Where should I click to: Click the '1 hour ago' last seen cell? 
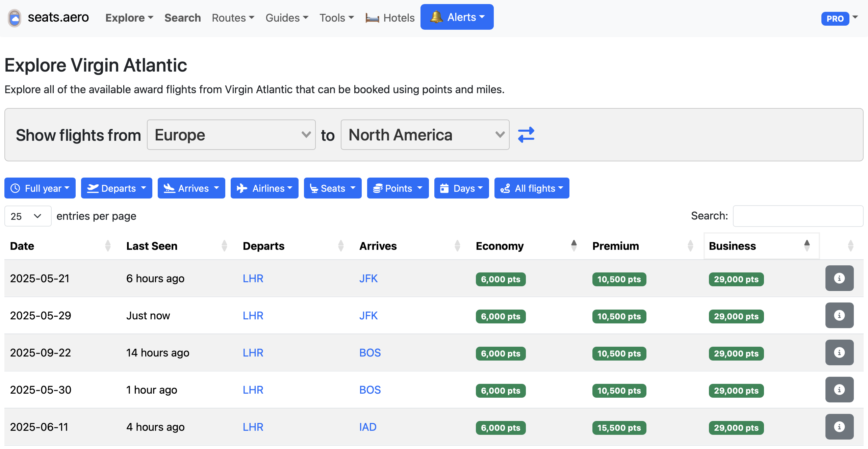(152, 390)
